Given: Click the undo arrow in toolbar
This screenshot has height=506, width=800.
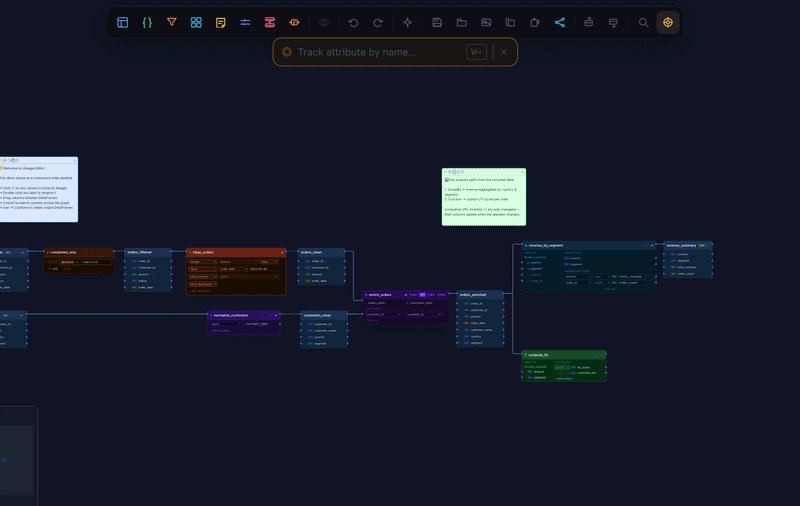Looking at the screenshot, I should (x=353, y=22).
